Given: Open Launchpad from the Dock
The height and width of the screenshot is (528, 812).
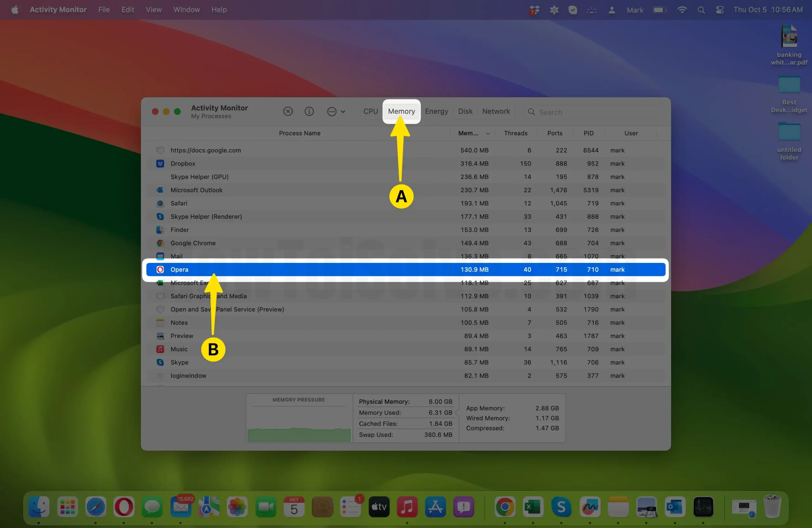Looking at the screenshot, I should click(x=67, y=506).
